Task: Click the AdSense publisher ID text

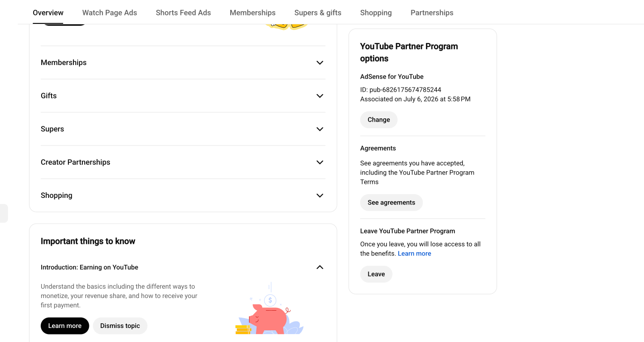Action: tap(401, 90)
